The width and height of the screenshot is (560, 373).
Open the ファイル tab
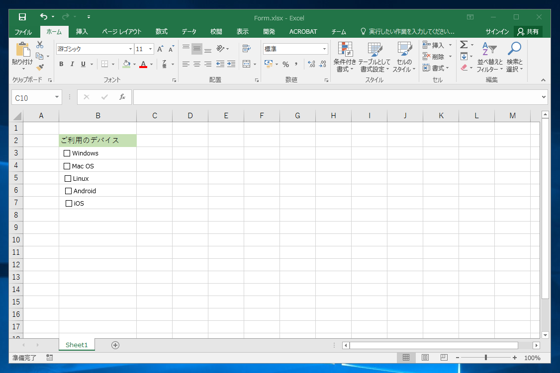(x=23, y=32)
